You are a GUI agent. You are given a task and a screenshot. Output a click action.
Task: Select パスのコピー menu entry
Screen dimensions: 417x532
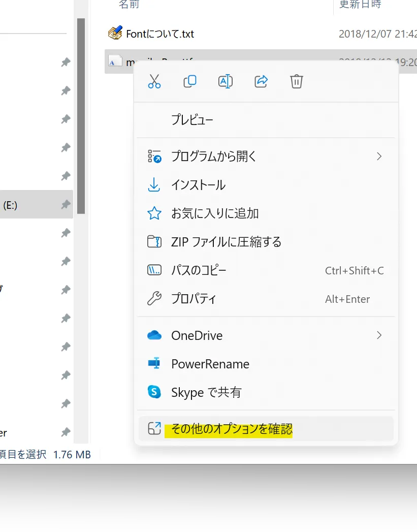tap(266, 270)
